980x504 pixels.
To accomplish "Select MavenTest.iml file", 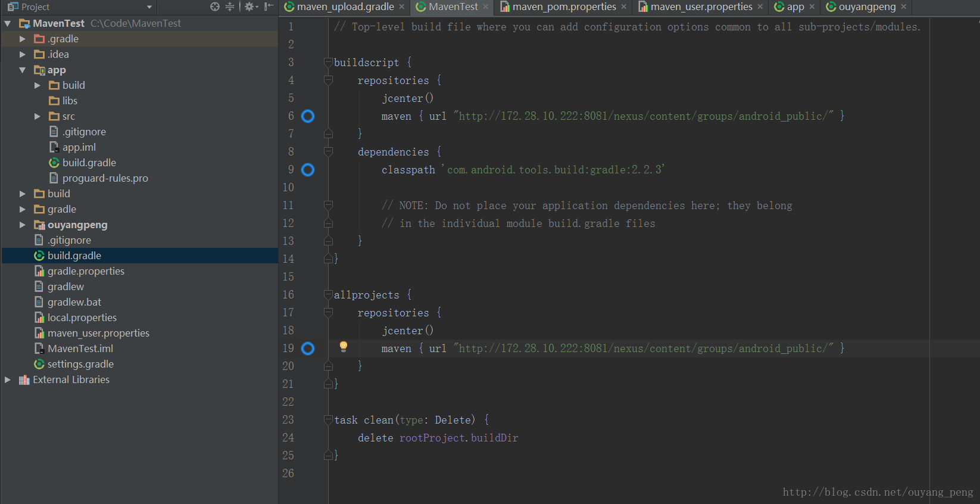I will pyautogui.click(x=80, y=349).
